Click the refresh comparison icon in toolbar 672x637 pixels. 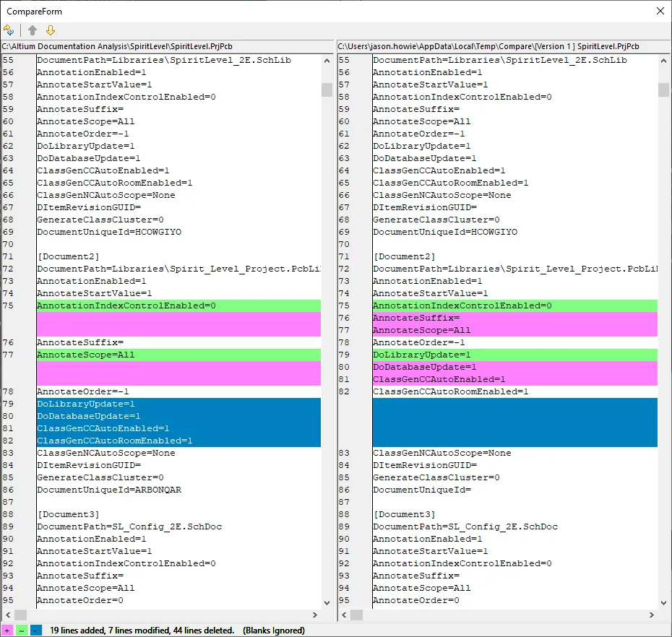click(x=9, y=30)
